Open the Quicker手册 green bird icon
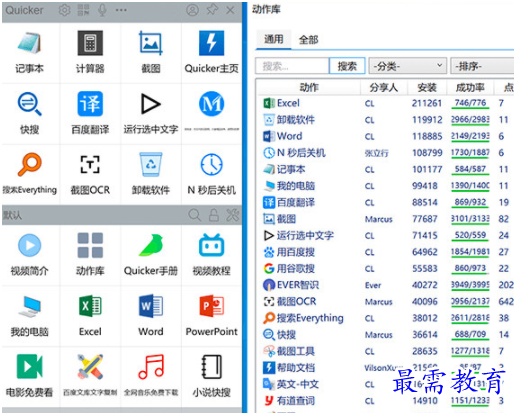Screen dimensions: 514x413 (x=151, y=245)
